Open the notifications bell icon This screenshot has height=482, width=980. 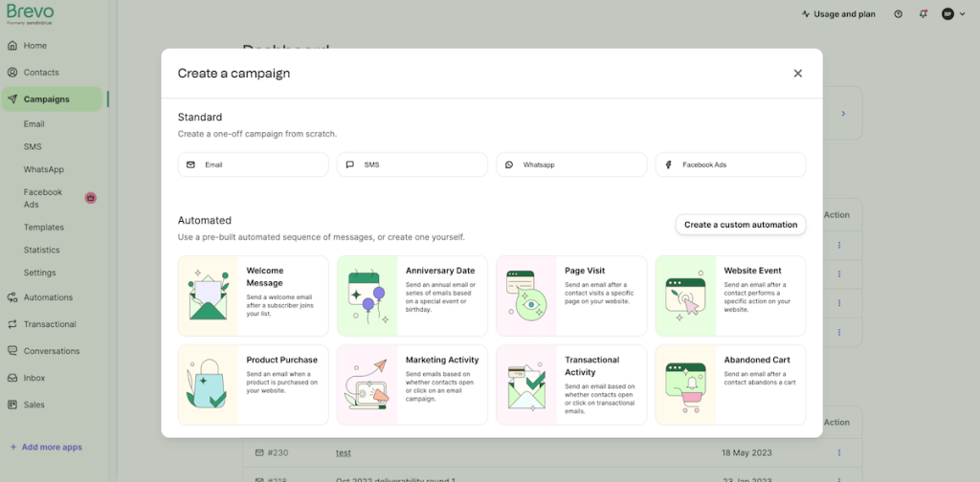pyautogui.click(x=923, y=14)
